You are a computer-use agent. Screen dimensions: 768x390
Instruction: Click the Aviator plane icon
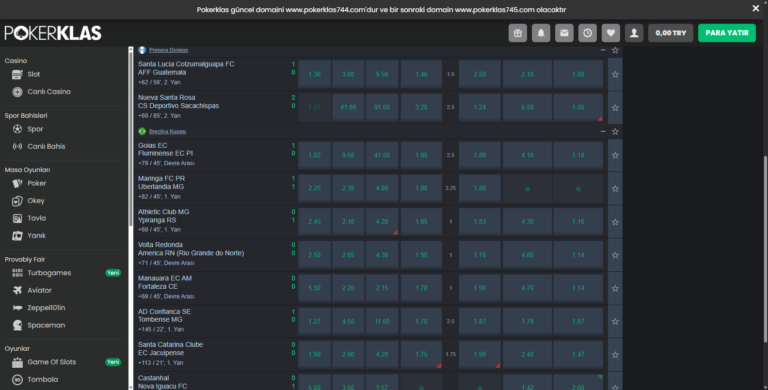click(17, 291)
